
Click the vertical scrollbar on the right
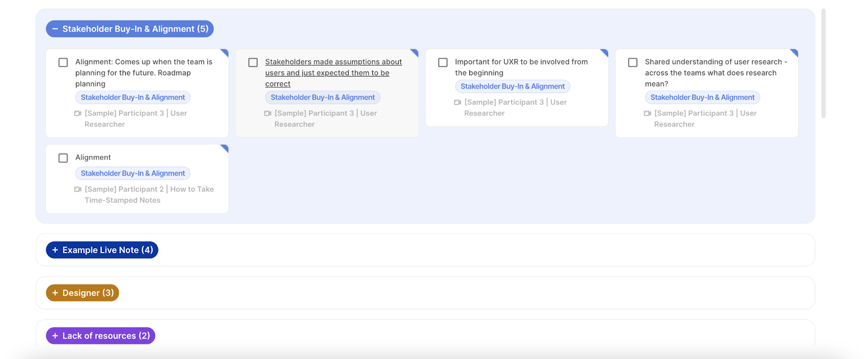click(x=824, y=63)
